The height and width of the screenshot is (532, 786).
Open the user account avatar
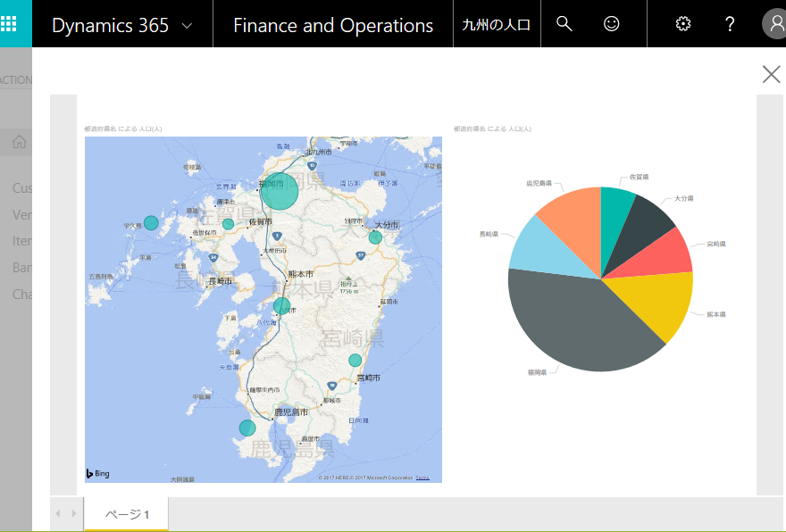point(773,24)
